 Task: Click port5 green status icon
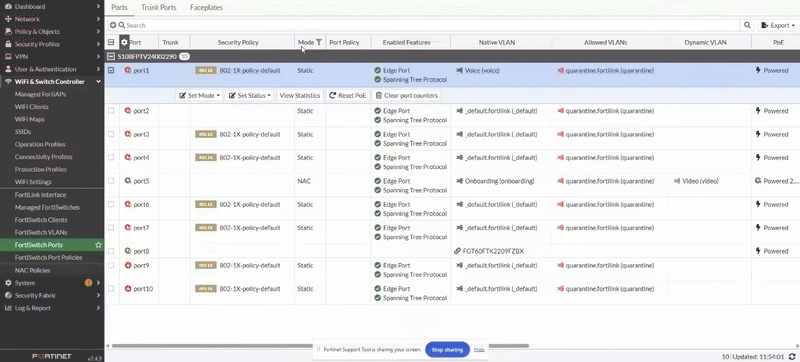128,181
